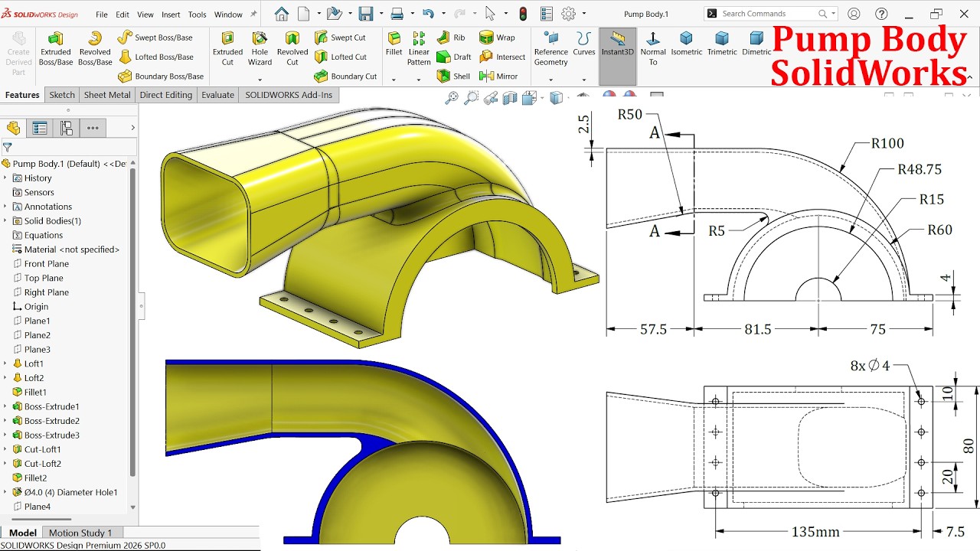Open the Hole Wizard tool
The width and height of the screenshot is (980, 551).
tap(260, 48)
